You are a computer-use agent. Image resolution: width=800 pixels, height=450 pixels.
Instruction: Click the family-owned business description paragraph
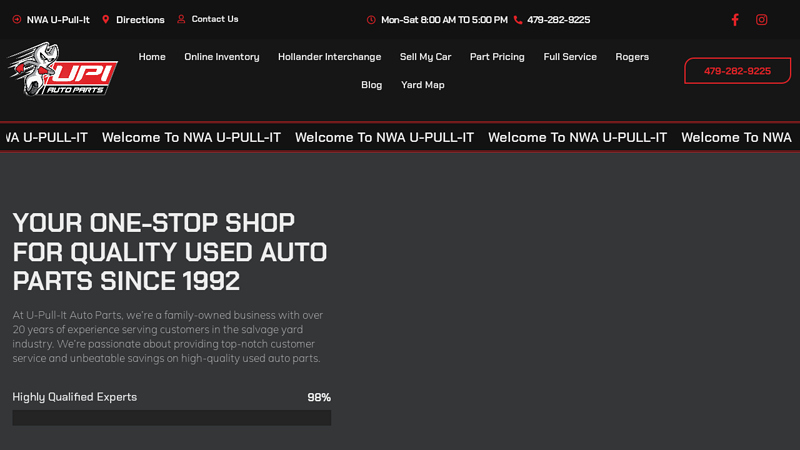point(168,337)
